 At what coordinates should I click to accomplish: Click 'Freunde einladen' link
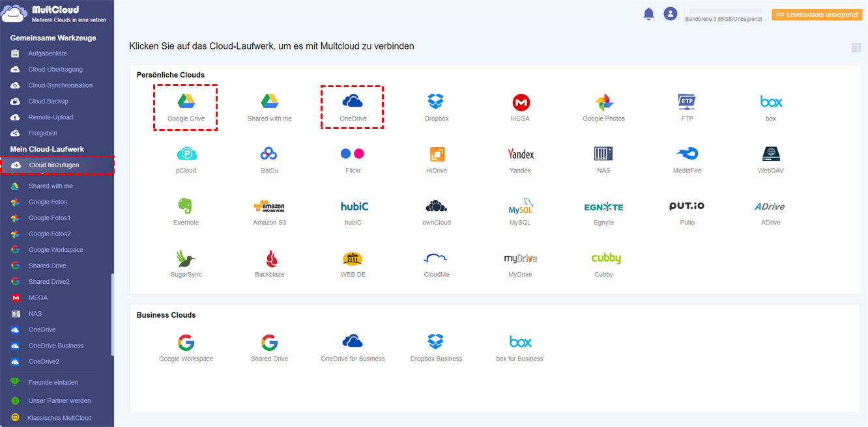coord(53,382)
